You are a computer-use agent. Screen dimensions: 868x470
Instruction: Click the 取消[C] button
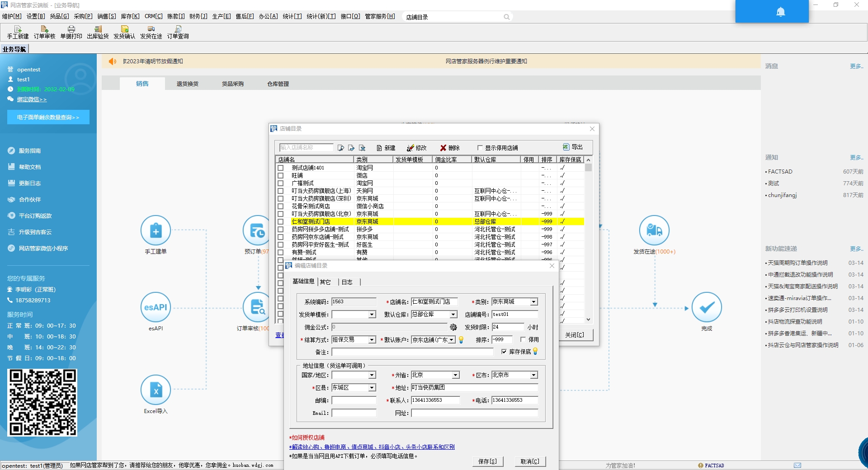[x=530, y=461]
